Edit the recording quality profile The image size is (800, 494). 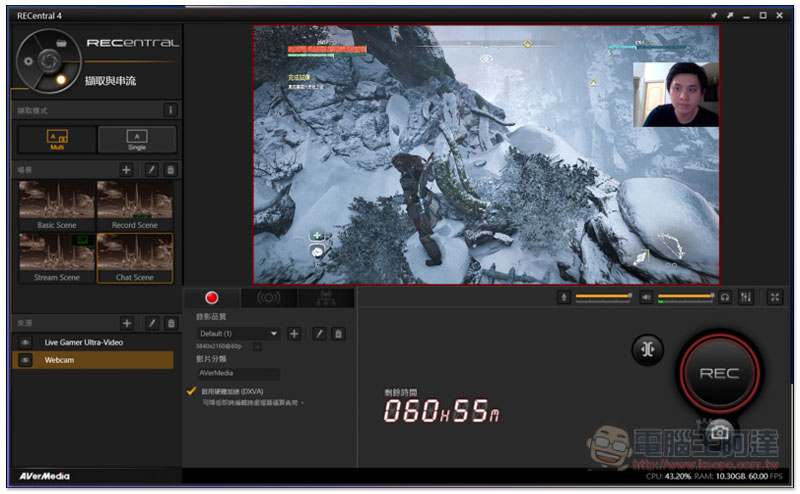tap(319, 334)
